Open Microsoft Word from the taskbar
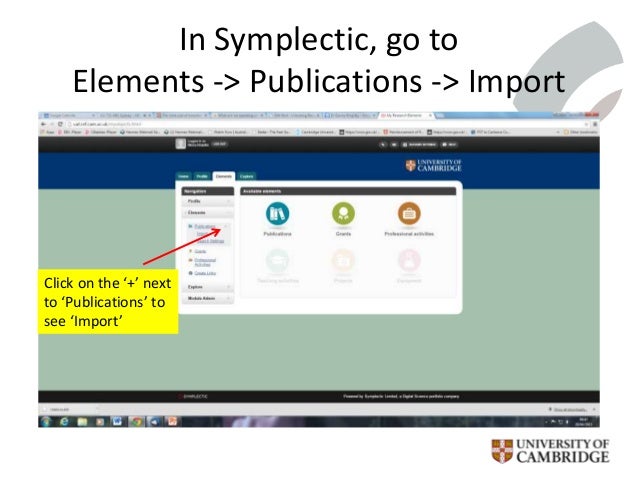 118,422
